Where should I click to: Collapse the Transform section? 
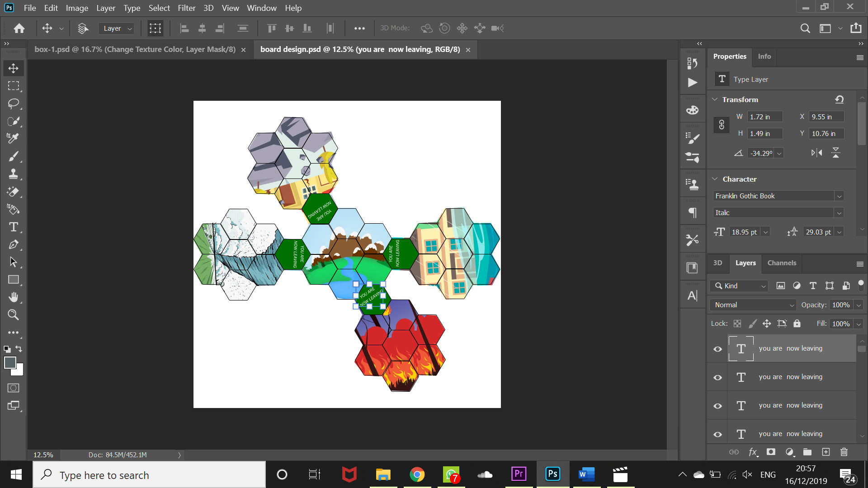[x=715, y=99]
